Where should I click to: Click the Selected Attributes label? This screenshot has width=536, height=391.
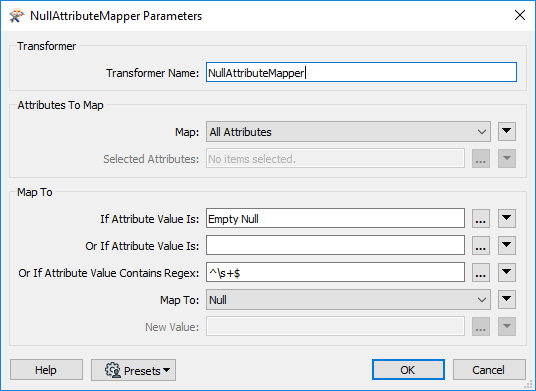click(151, 159)
